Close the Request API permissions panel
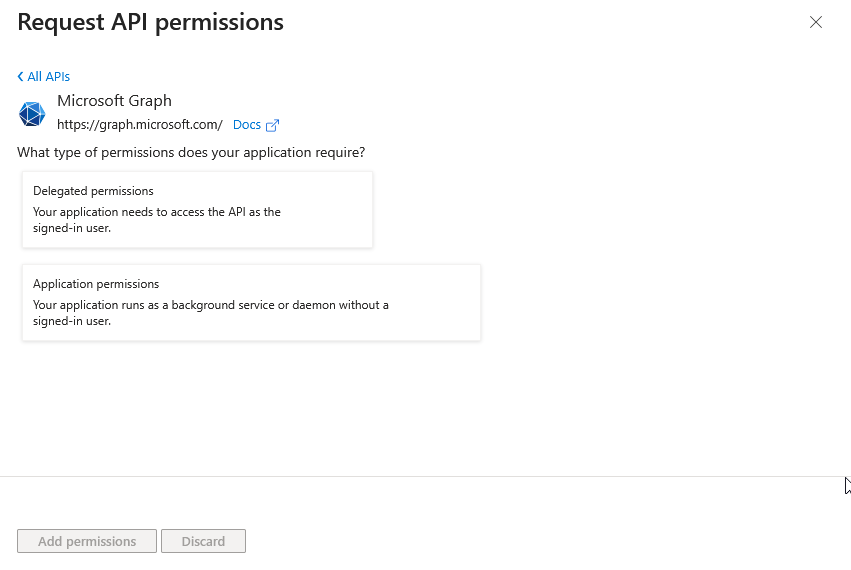 [x=816, y=22]
